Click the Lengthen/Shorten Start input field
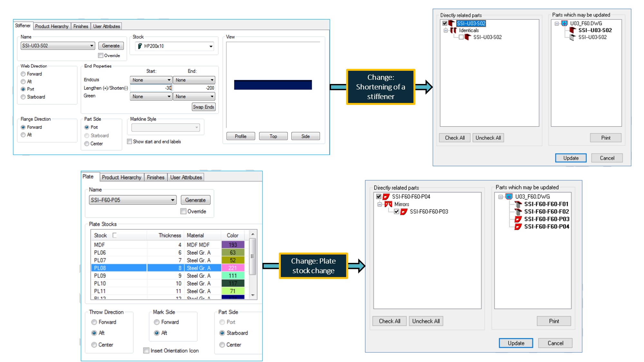Viewport: 644px width, 362px height. pyautogui.click(x=150, y=88)
